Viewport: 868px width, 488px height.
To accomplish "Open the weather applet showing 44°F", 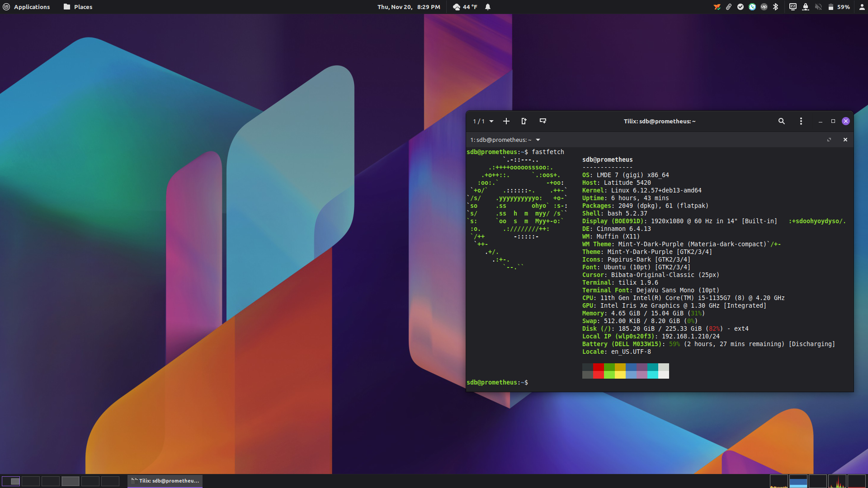I will click(x=465, y=7).
